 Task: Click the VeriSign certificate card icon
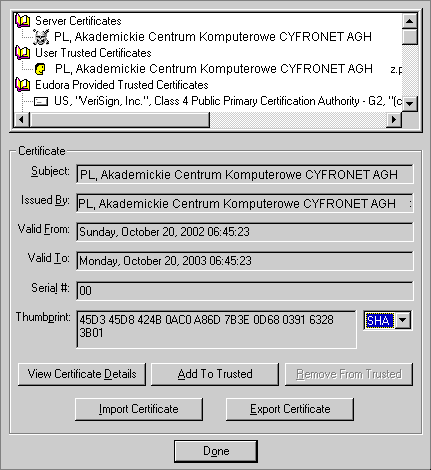click(x=41, y=101)
